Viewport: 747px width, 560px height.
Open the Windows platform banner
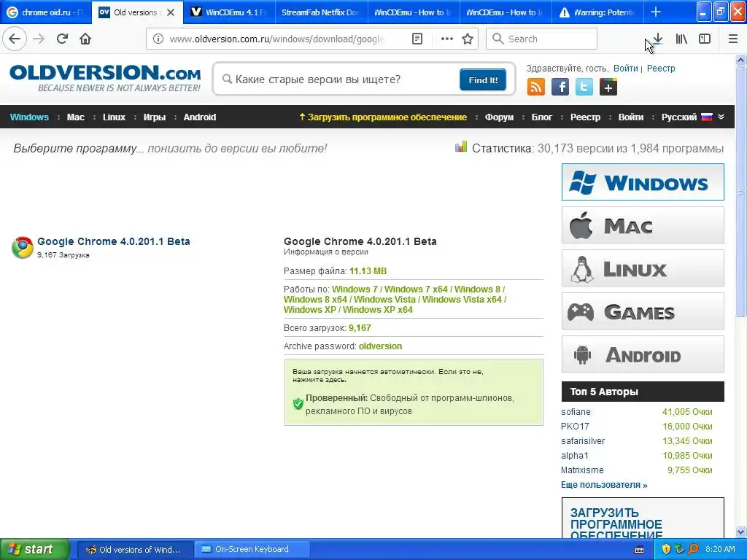pyautogui.click(x=643, y=182)
